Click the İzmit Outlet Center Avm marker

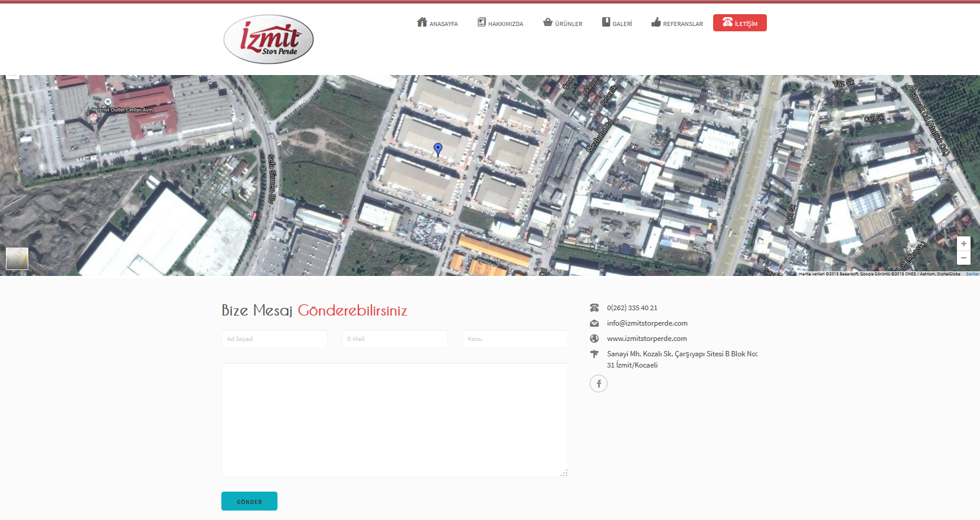[x=108, y=102]
